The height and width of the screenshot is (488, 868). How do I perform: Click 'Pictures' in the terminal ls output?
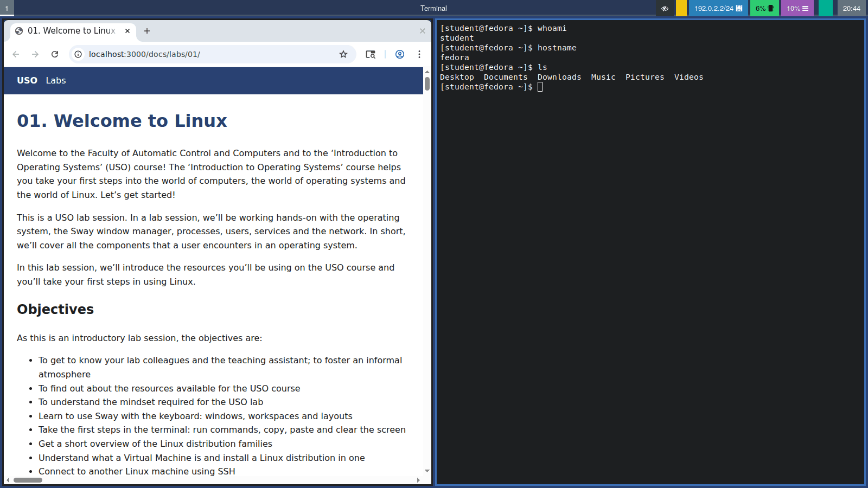[x=644, y=77]
